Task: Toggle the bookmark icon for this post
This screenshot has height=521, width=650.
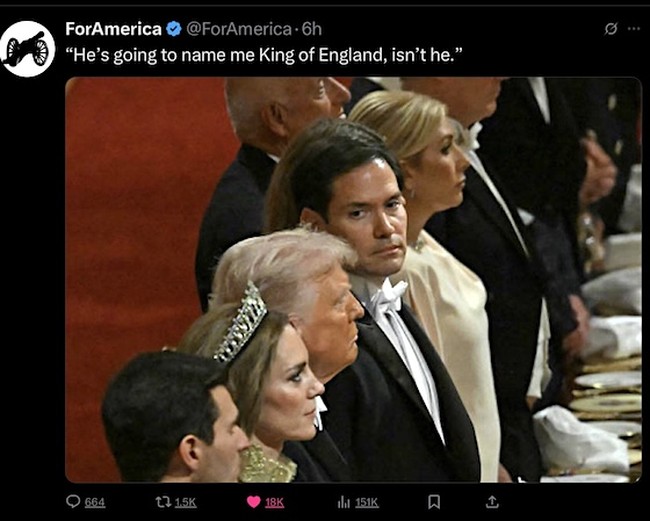Action: (434, 502)
